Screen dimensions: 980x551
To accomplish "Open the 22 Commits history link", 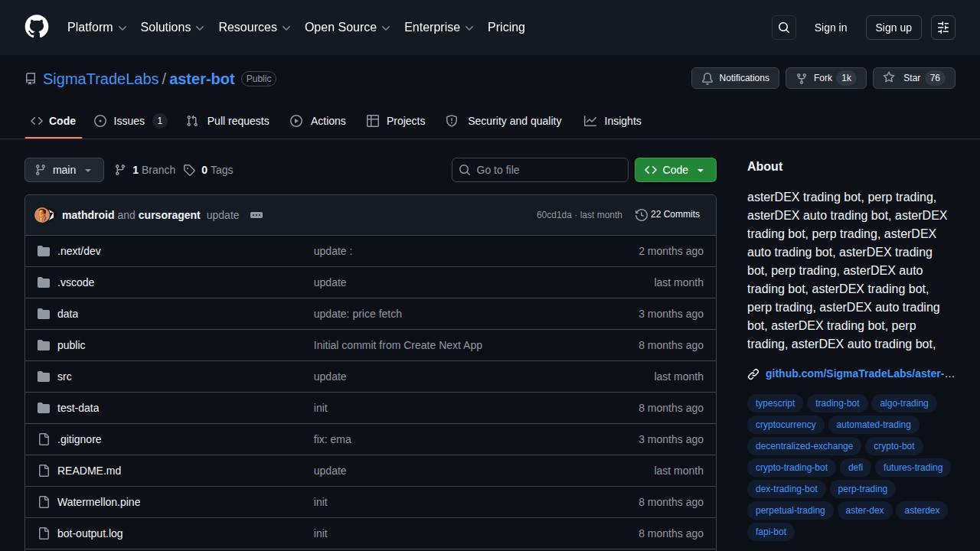I will [668, 214].
